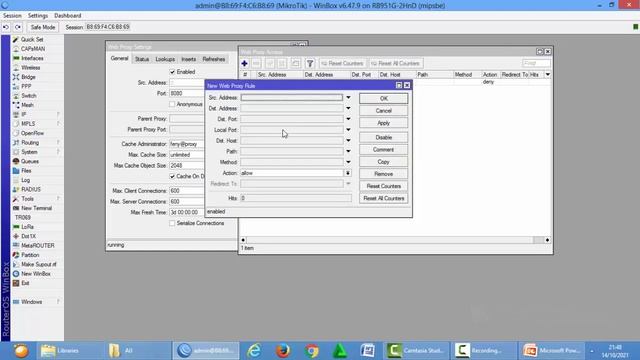This screenshot has height=360, width=640.
Task: Click undo arrow in main toolbar
Action: (x=6, y=27)
